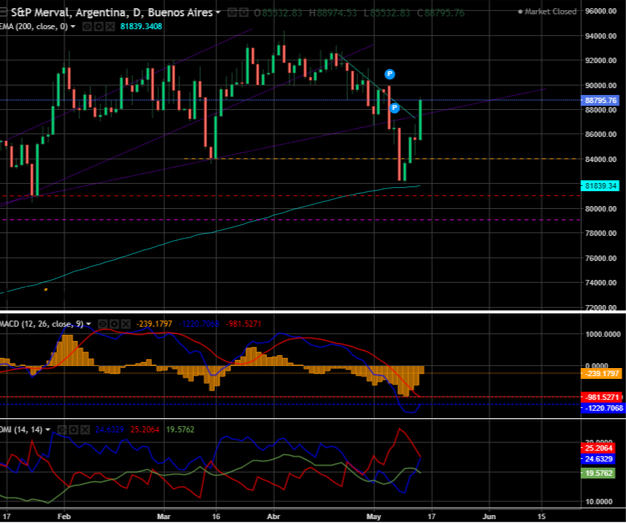Click the EMA (200, close, 0) legend label
Image resolution: width=626 pixels, height=523 pixels.
[34, 27]
